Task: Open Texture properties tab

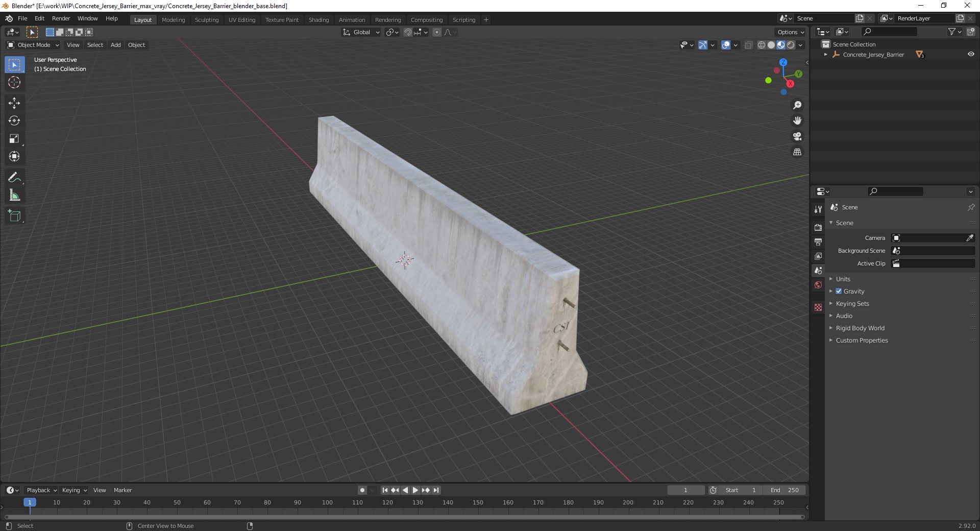Action: pyautogui.click(x=818, y=307)
